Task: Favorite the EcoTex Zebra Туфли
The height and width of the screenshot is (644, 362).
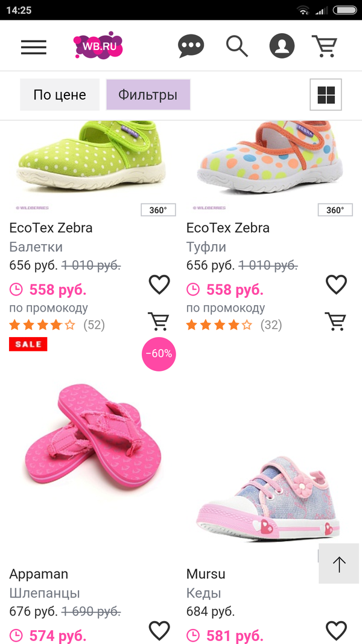Action: [336, 284]
